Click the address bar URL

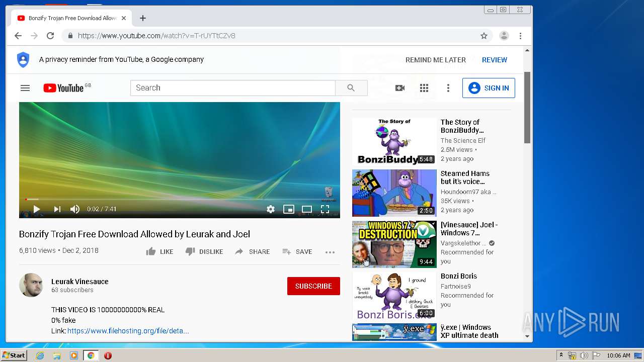click(x=156, y=36)
